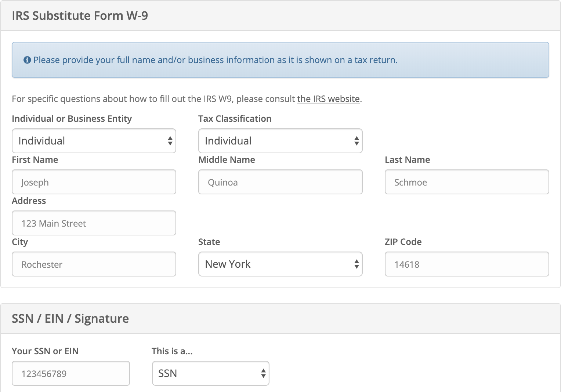Click the 'Your SSN or EIN' label
Screen dimensions: 561x392
pos(45,351)
